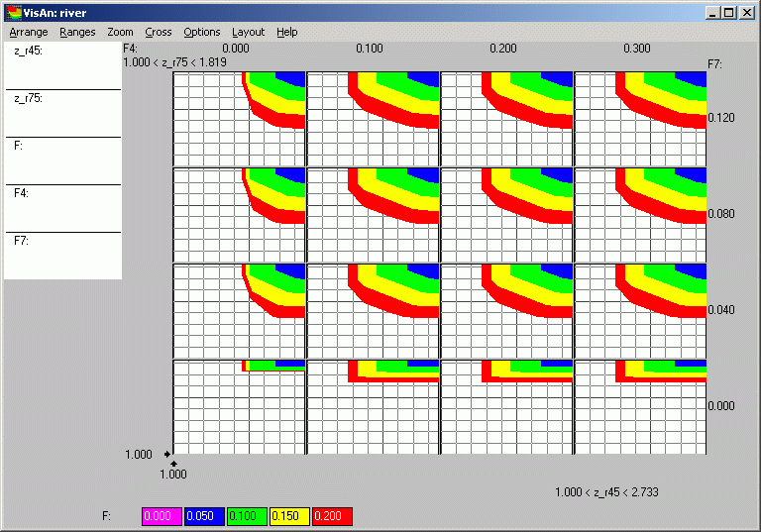This screenshot has width=761, height=532.
Task: Select the yellow 0.150 color swatch
Action: (289, 516)
